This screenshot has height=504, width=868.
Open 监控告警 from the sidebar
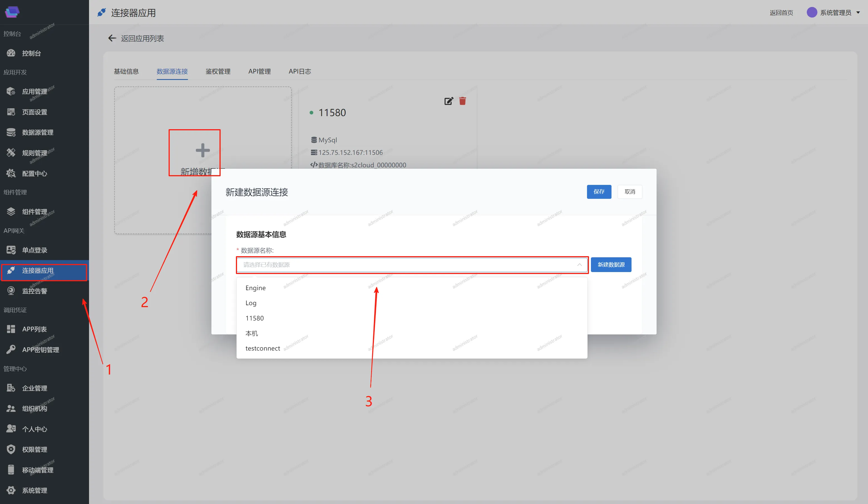tap(34, 291)
